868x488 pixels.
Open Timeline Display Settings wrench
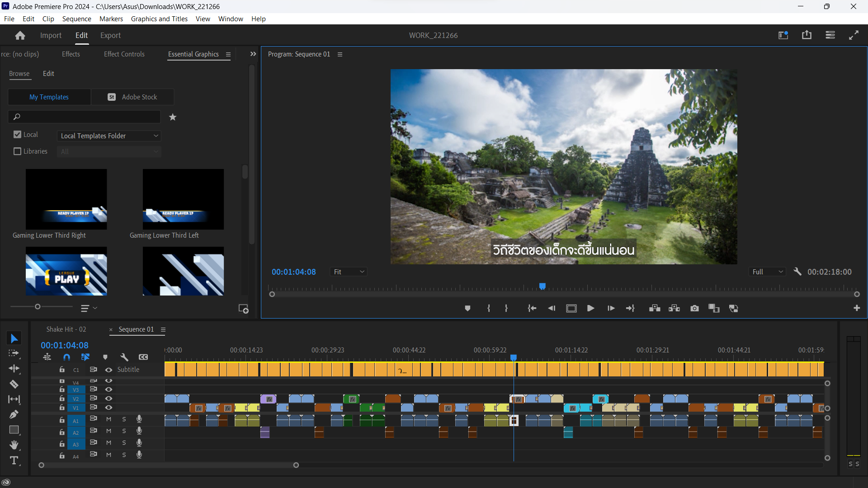coord(124,357)
